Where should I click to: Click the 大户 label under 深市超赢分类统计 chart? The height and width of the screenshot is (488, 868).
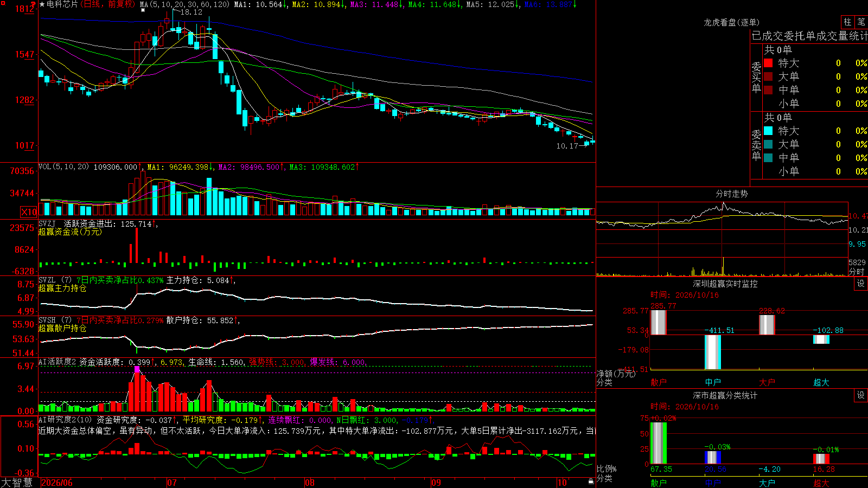(767, 483)
